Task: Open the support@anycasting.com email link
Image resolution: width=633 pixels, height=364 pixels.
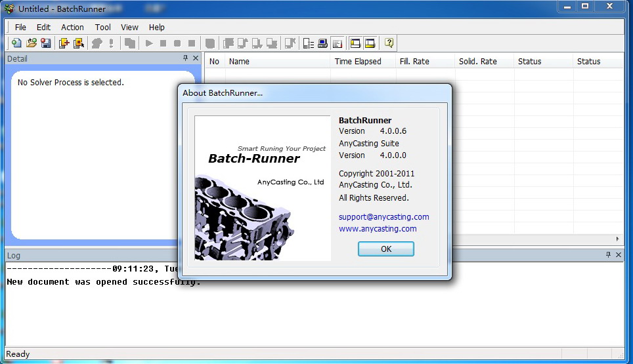Action: (x=384, y=217)
